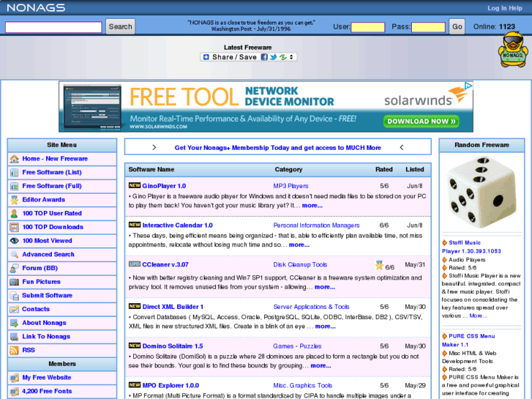
Task: Click the left chevron after membership banner
Action: [402, 147]
